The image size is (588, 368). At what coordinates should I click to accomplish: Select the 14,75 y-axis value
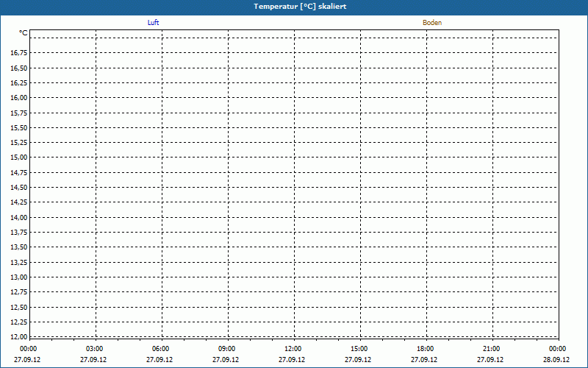click(19, 172)
